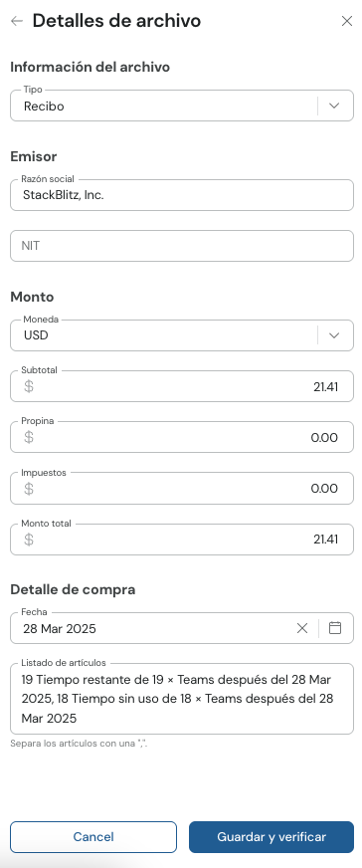Select the Tipo field showing Recibo
The image size is (362, 868).
tap(182, 106)
